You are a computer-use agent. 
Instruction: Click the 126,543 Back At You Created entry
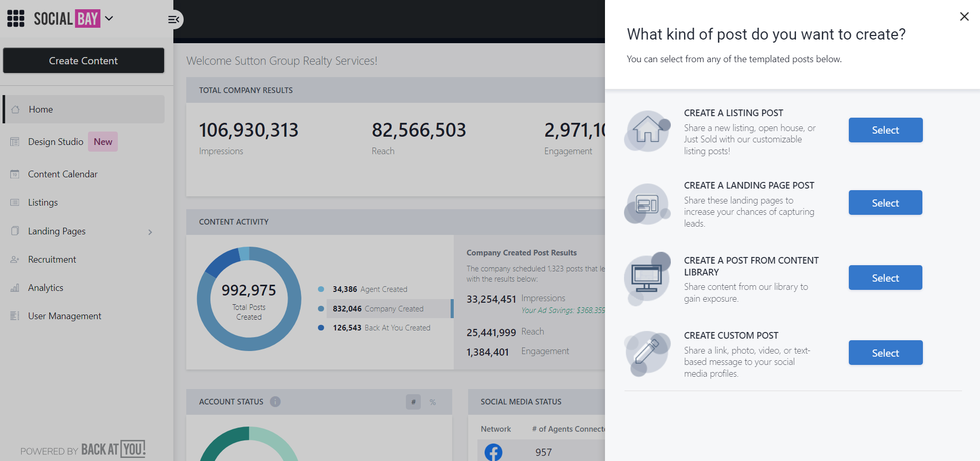pos(381,328)
